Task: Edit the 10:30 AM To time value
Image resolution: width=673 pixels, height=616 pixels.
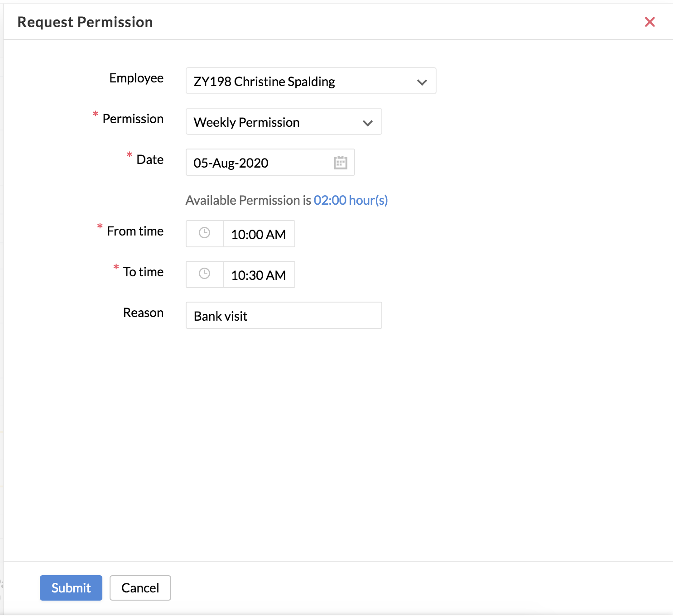Action: (258, 275)
